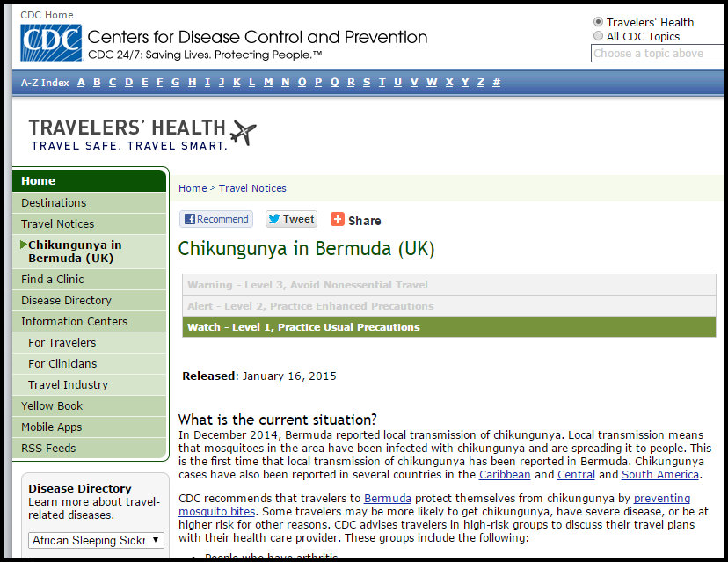Click the Travelers' Health airplane logo
Screen dimensions: 728x562
click(x=243, y=133)
